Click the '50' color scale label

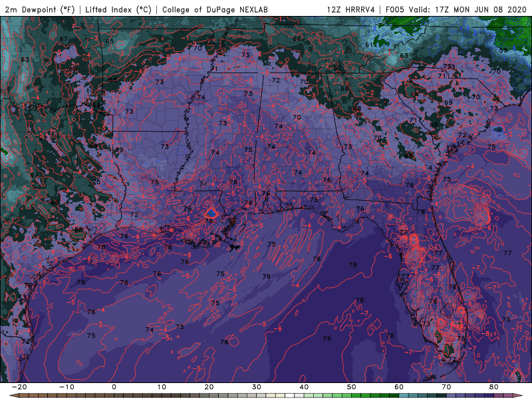point(352,387)
